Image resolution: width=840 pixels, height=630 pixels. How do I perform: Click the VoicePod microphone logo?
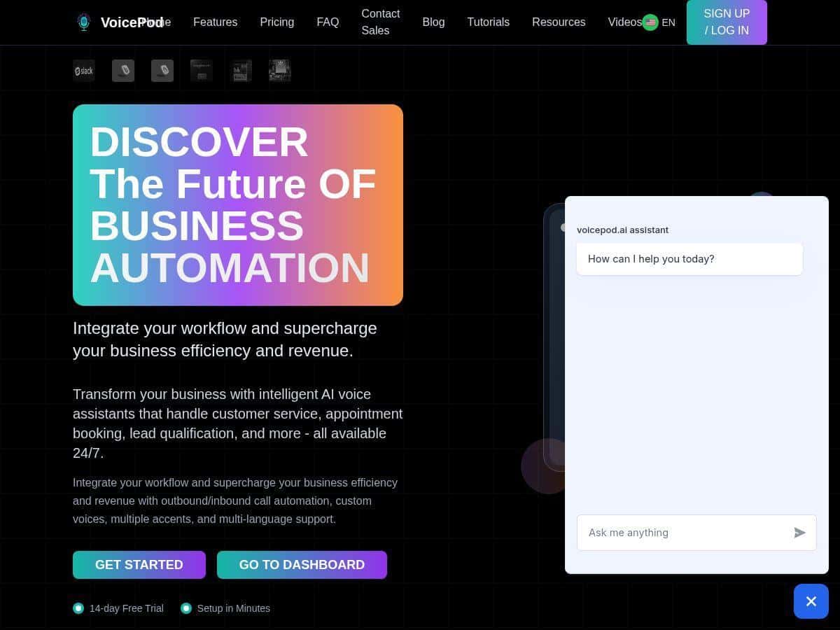(x=84, y=22)
